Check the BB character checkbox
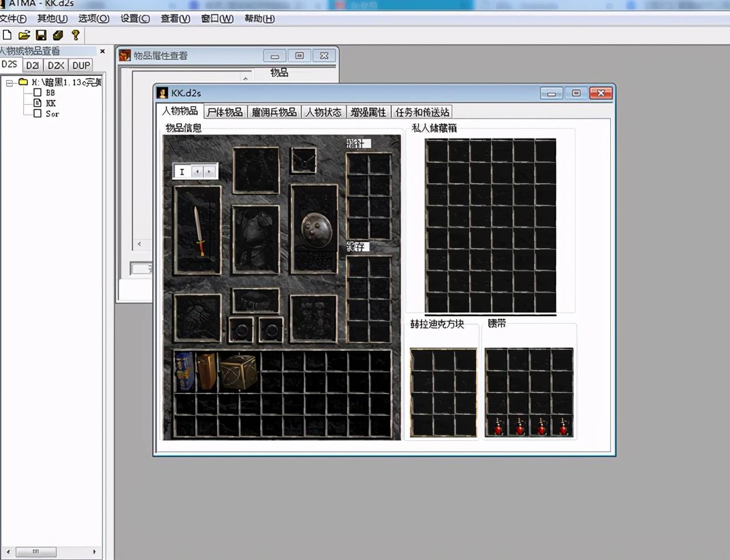730x560 pixels. tap(37, 92)
